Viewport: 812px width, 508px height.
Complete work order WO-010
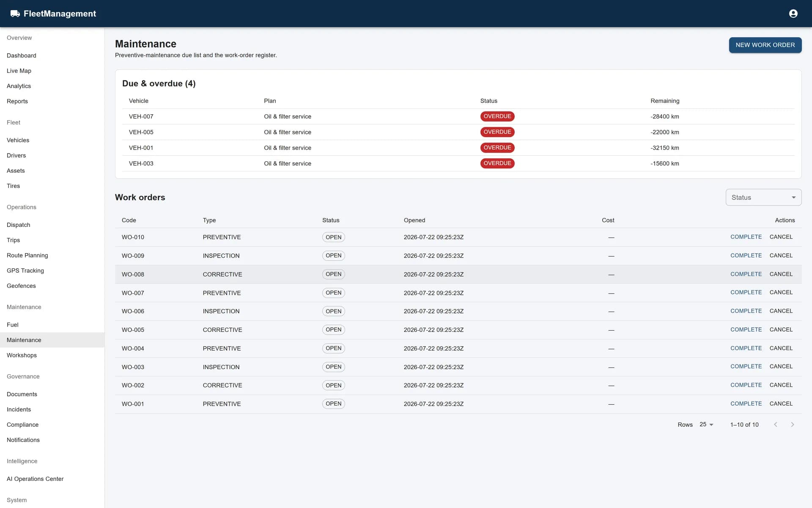click(746, 237)
